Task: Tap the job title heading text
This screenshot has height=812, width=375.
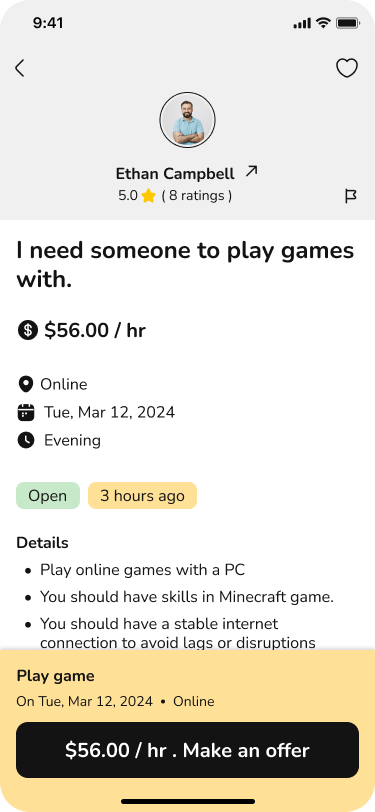Action: coord(185,265)
